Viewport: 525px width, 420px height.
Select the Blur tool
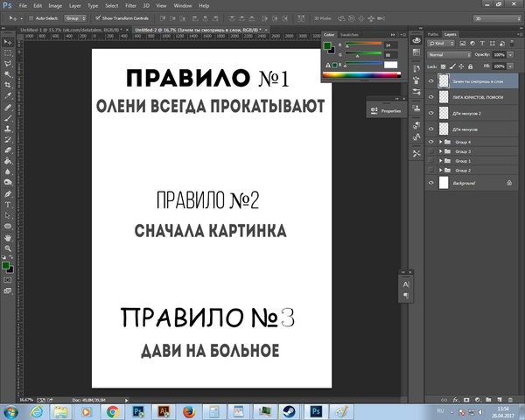pos(7,171)
